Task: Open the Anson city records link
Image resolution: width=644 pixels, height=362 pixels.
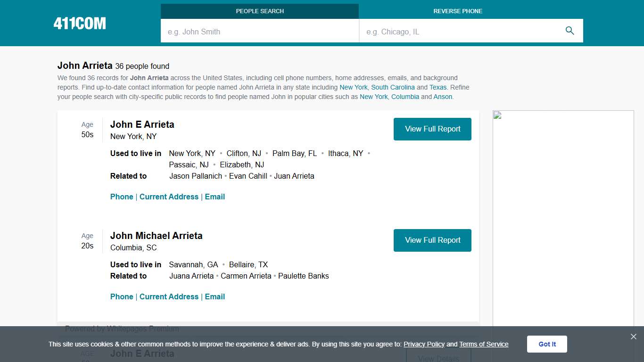Action: (443, 97)
